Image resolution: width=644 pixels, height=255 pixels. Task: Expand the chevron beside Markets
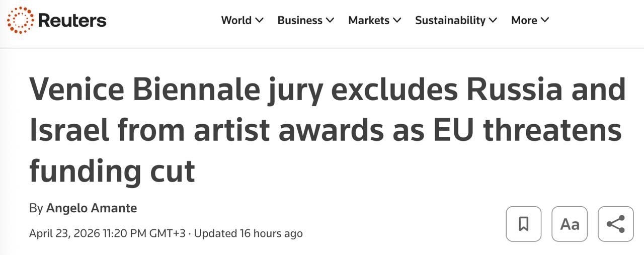click(x=397, y=21)
